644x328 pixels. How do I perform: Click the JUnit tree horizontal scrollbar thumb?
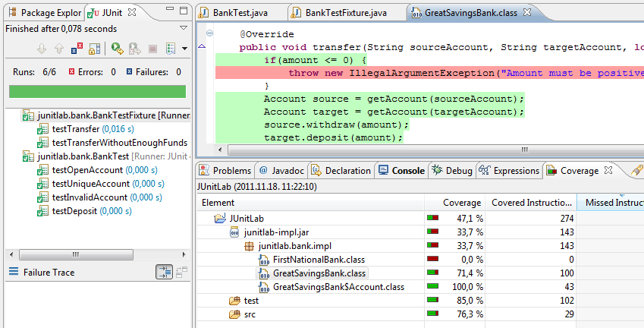(76, 254)
